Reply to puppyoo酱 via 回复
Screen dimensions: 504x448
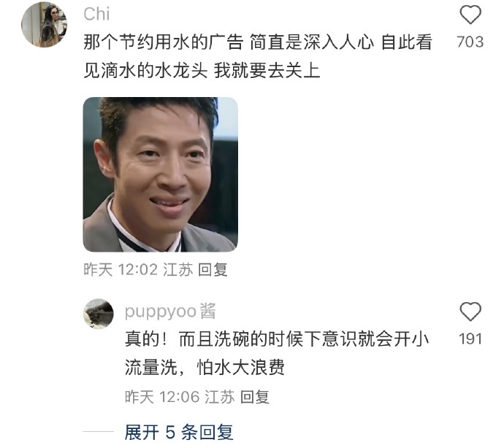tap(255, 397)
